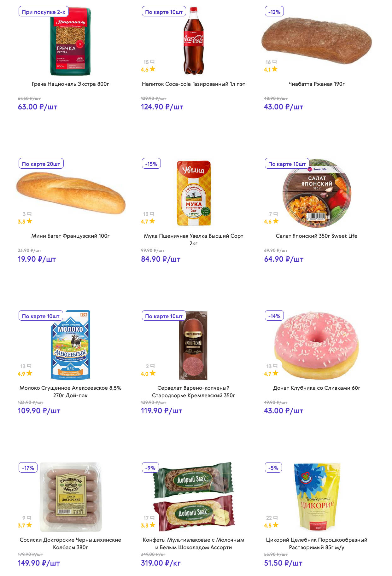Click the comments icon on Сервелат Кремлевский
Screen dimensions: 392x576
pos(152,366)
